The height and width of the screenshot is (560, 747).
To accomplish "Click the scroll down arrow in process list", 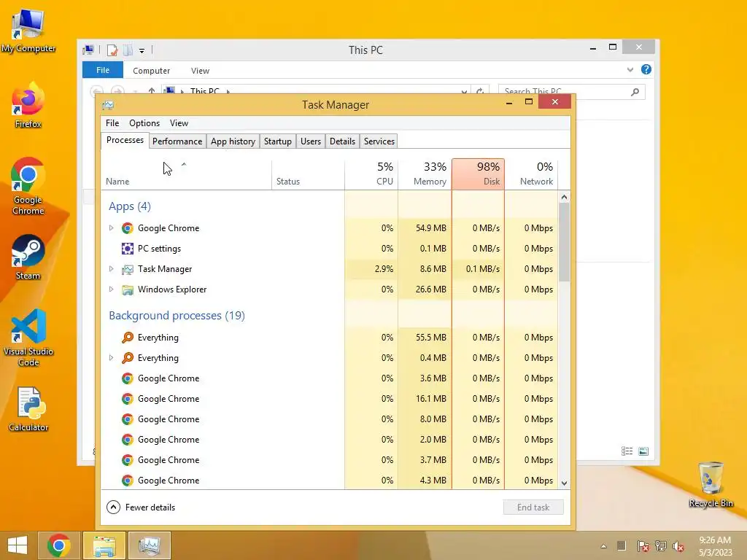I will (564, 483).
